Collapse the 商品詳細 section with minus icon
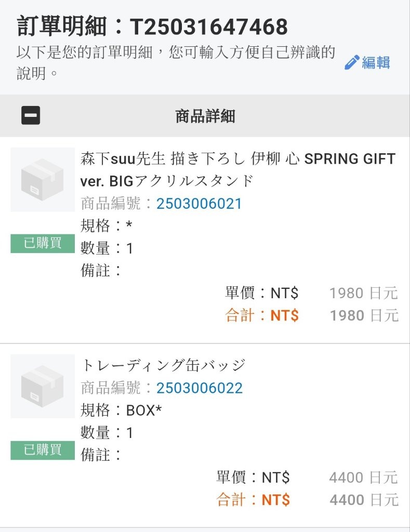Screen dimensions: 410x532 (31, 115)
